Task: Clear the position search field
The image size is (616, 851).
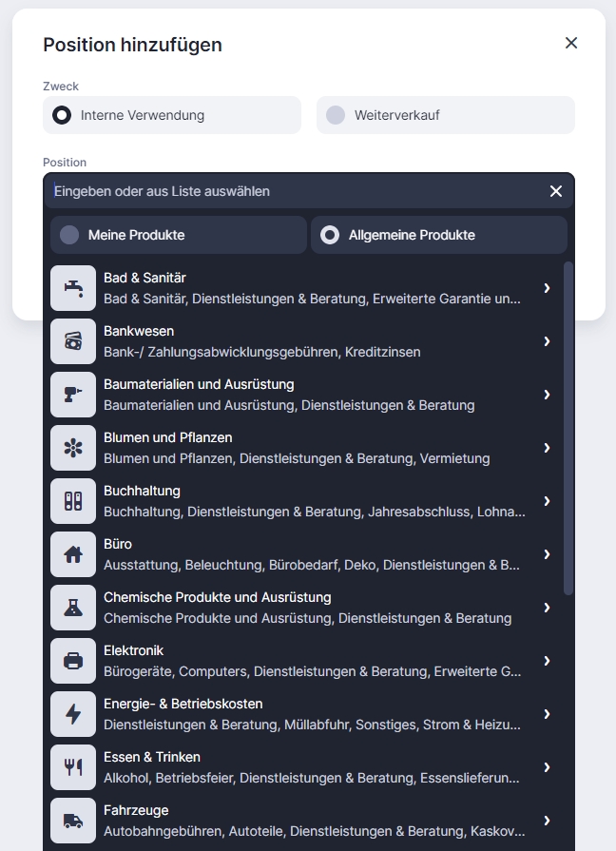Action: (x=556, y=191)
